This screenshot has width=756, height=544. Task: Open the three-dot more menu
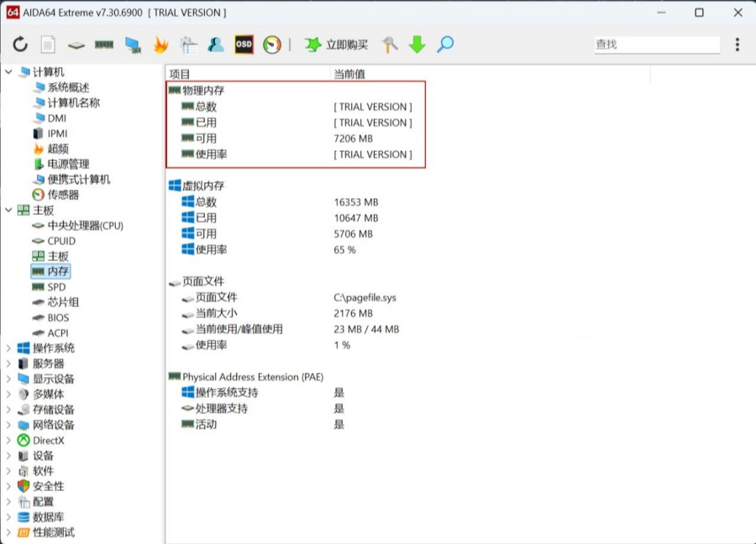coord(738,44)
